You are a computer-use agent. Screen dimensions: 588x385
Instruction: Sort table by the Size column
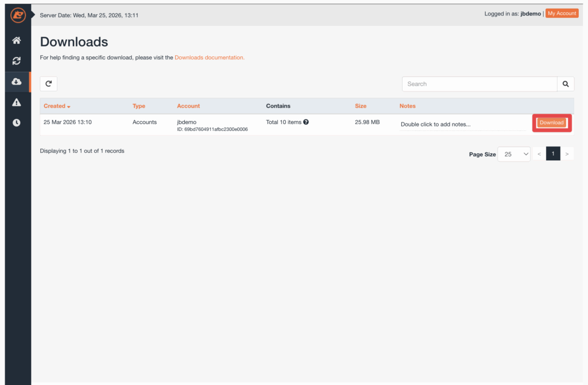(x=361, y=106)
